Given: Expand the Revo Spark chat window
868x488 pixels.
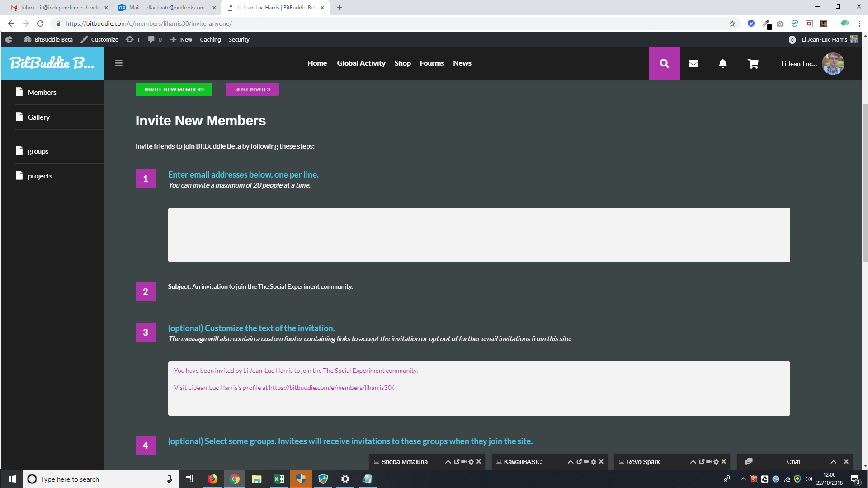Looking at the screenshot, I should (x=693, y=462).
